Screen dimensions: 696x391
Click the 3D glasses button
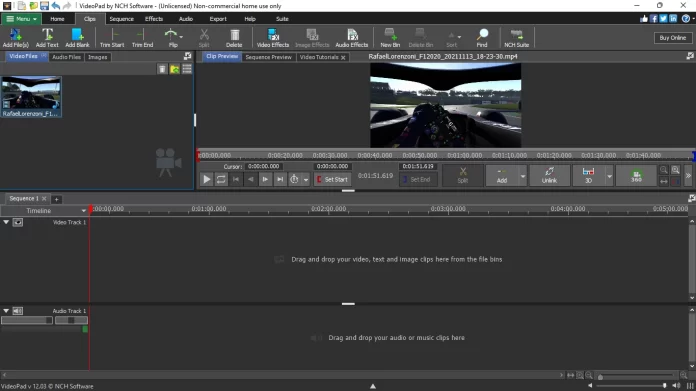[588, 175]
